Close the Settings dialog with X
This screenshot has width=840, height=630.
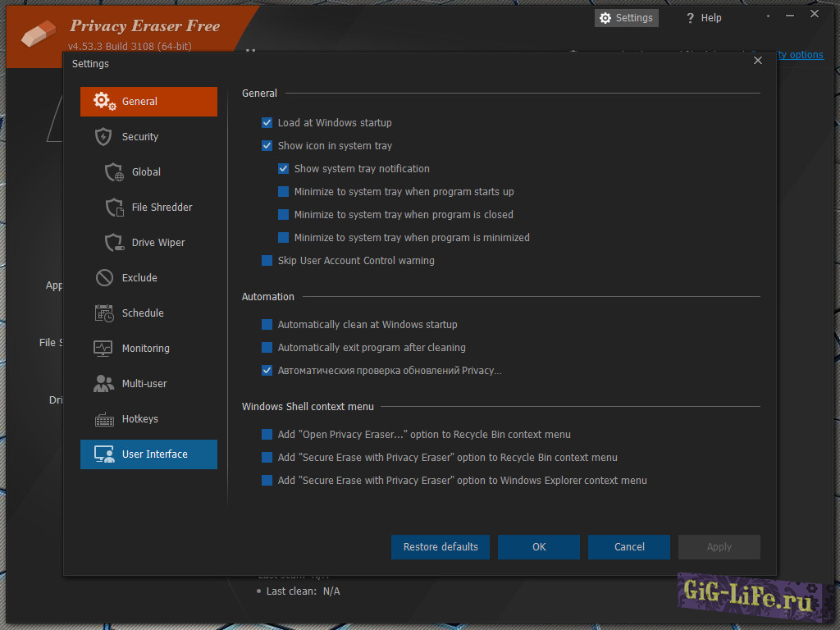[x=758, y=61]
